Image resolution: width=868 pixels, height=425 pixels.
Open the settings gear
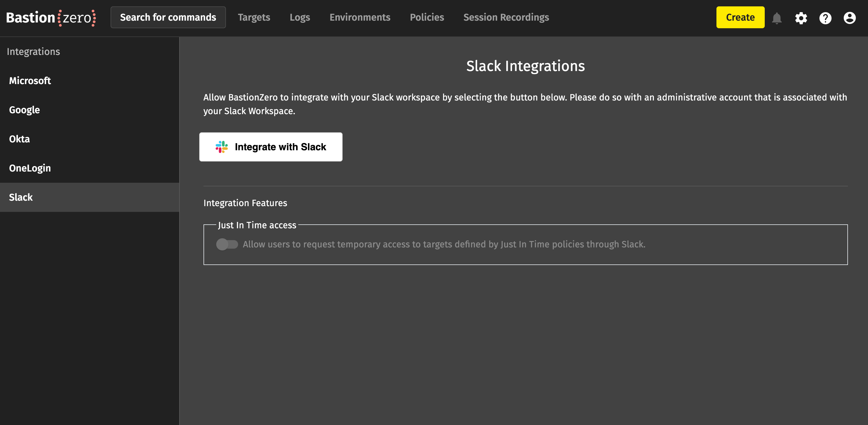(x=801, y=18)
